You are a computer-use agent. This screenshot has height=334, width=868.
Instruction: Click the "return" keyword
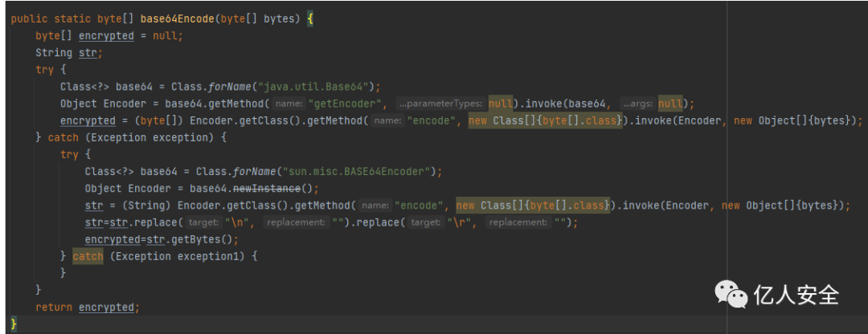point(55,308)
